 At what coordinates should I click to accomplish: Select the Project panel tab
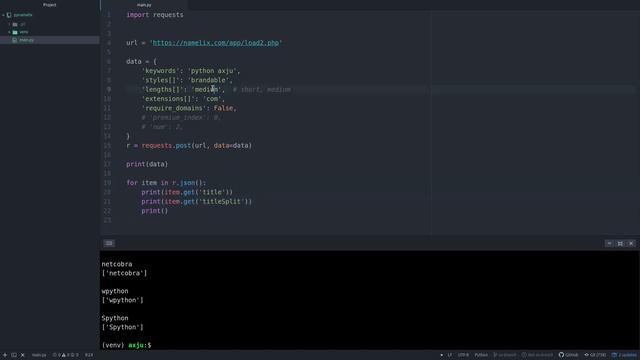point(49,5)
